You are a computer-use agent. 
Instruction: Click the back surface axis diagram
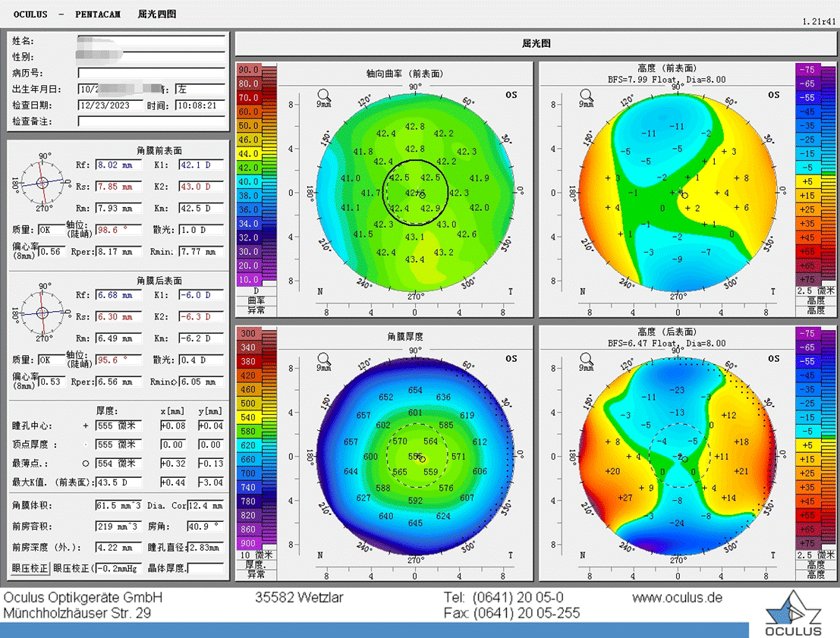point(42,313)
